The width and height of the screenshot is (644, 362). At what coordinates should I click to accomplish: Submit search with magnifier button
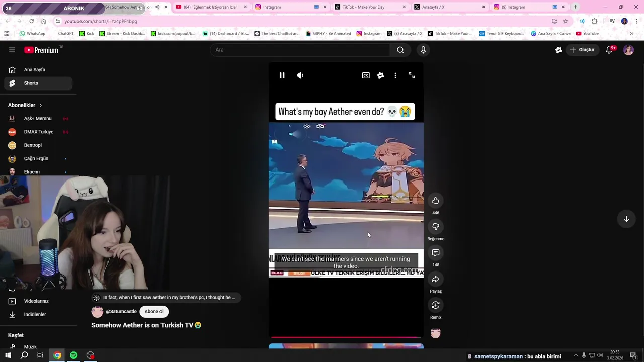click(400, 50)
